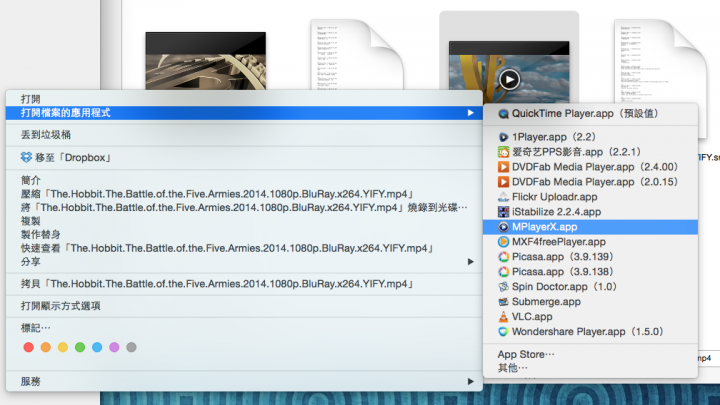This screenshot has width=720, height=405.
Task: Click DVDFab Media Player 2.4.00 icon
Action: [x=503, y=167]
